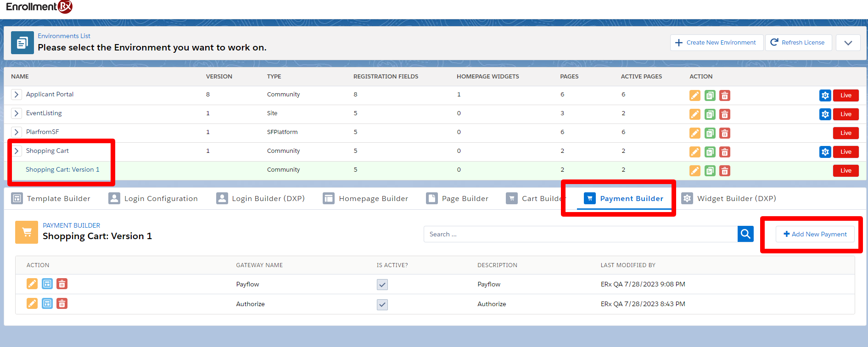Click the clone icon for EventListing row
868x347 pixels.
tap(710, 114)
